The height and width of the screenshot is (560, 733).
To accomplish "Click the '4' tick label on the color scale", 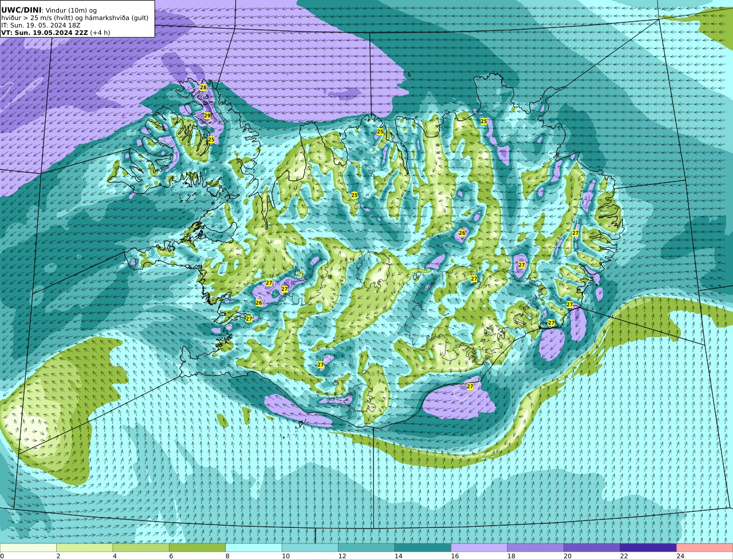I will tap(115, 556).
